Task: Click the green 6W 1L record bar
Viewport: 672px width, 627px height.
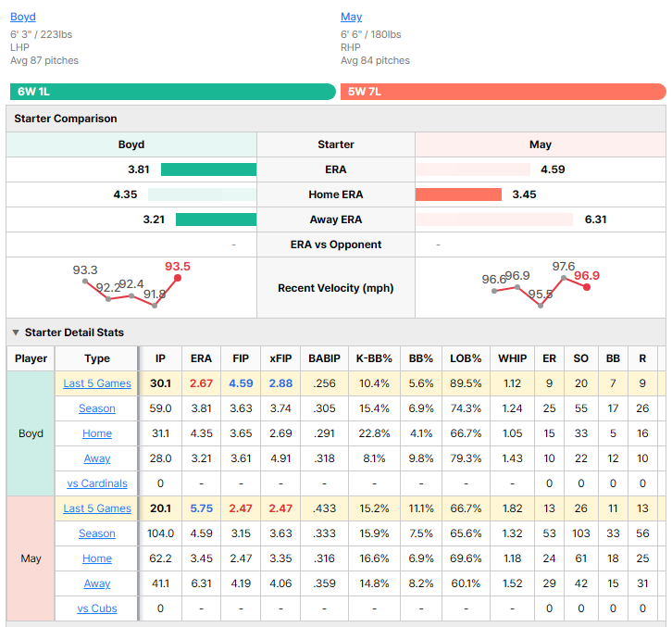Action: coord(173,92)
